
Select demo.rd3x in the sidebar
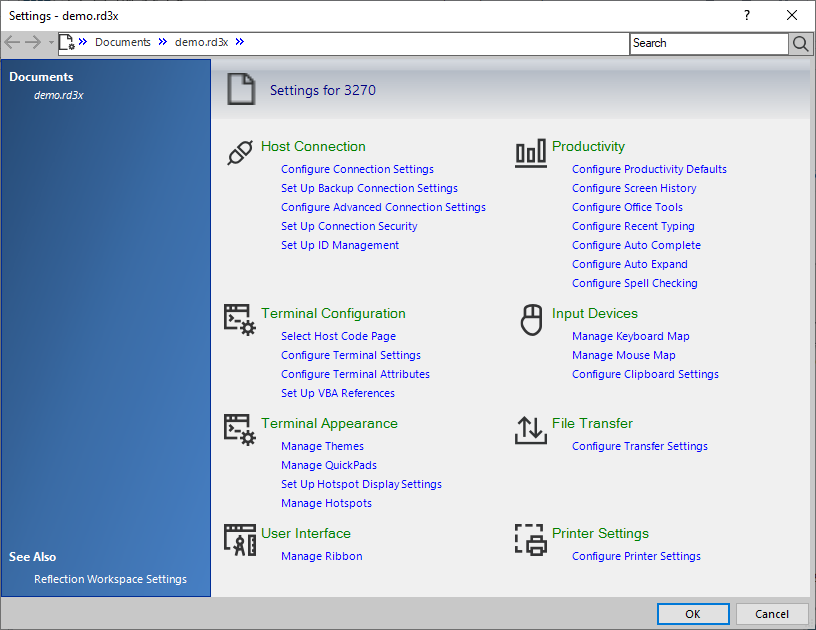tap(59, 95)
